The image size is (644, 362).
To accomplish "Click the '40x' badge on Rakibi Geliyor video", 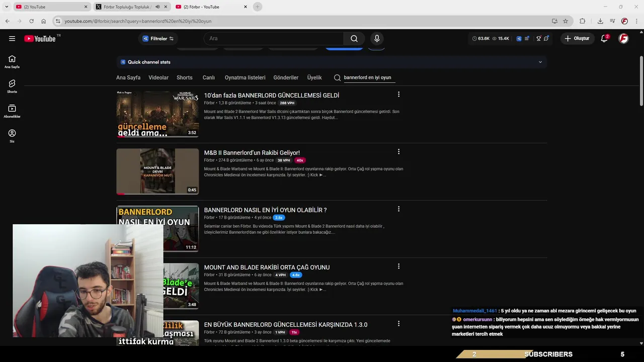I will pos(300,160).
